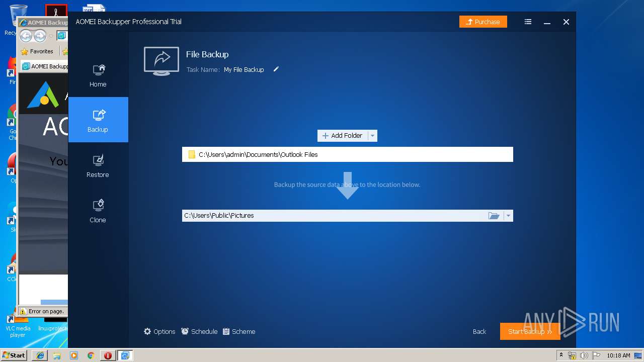The image size is (644, 362).
Task: Open Action Center flag icon
Action: (596, 355)
